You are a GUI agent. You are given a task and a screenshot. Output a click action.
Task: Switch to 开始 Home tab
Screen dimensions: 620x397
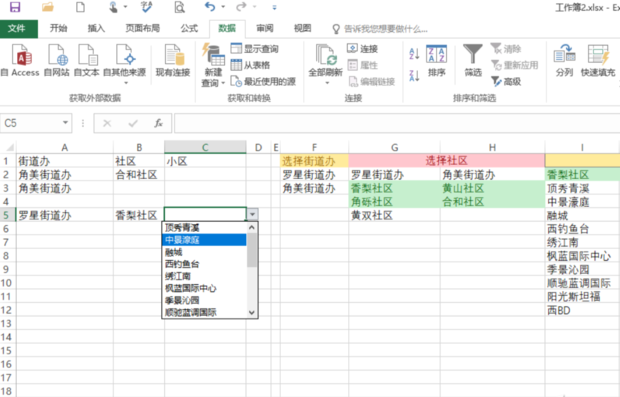coord(59,28)
